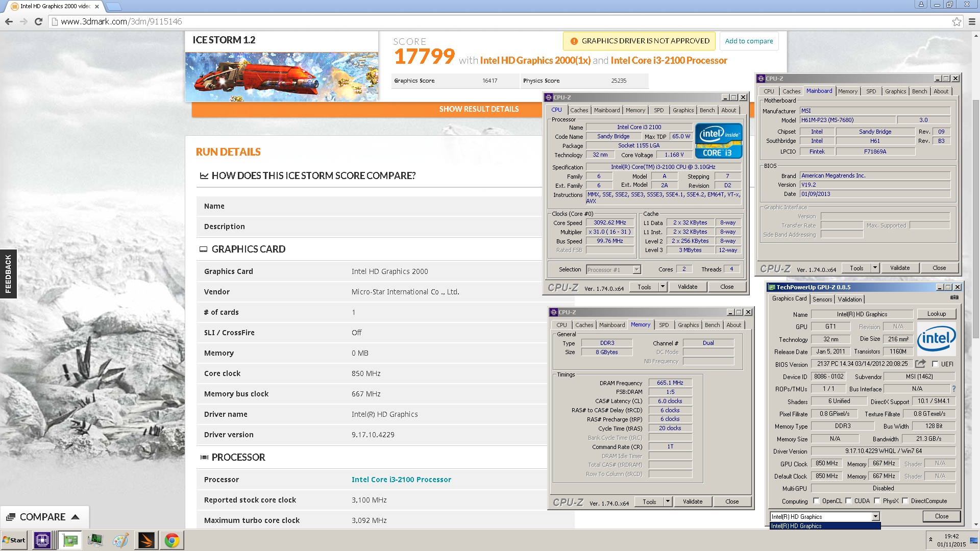Open the GPU selector dropdown in GPU-Z
980x551 pixels.
(875, 517)
